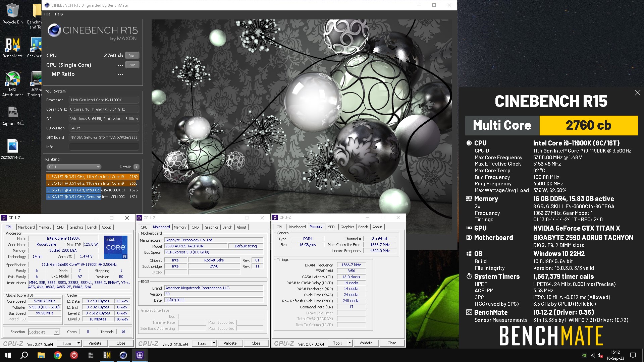The width and height of the screenshot is (644, 362).
Task: Click the 2760 cb Multi Core score
Action: coord(588,125)
